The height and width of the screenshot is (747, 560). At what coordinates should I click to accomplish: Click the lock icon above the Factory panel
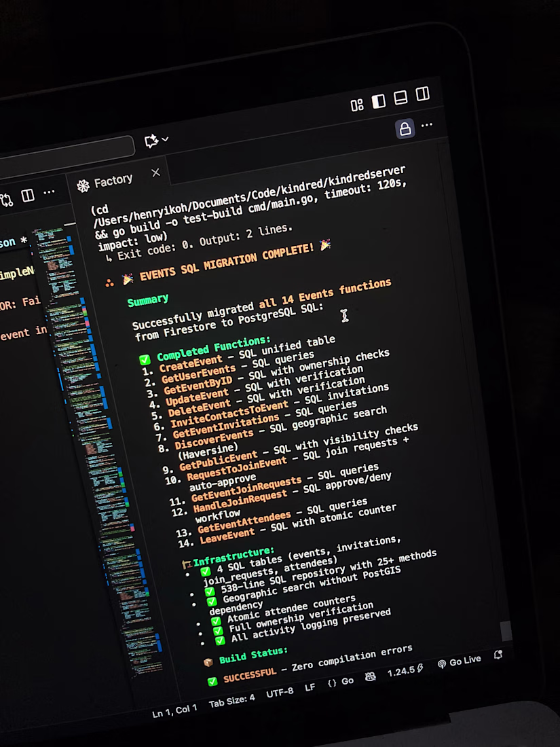click(x=405, y=128)
